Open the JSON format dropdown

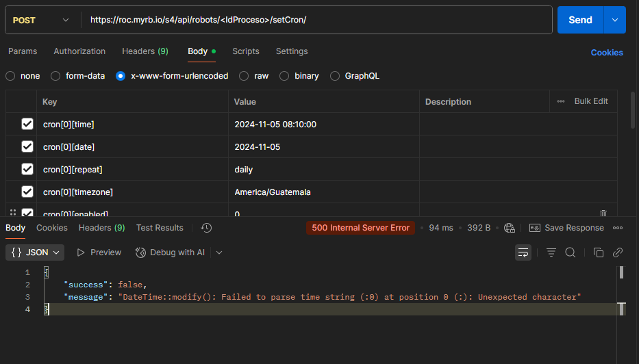click(x=36, y=252)
